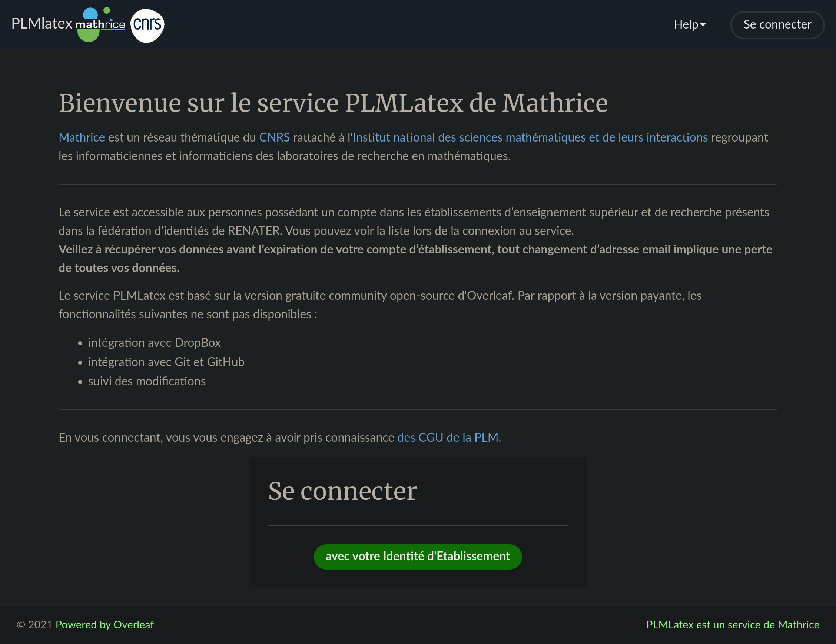836x644 pixels.
Task: Click the PLMlatex brand text
Action: pos(42,24)
